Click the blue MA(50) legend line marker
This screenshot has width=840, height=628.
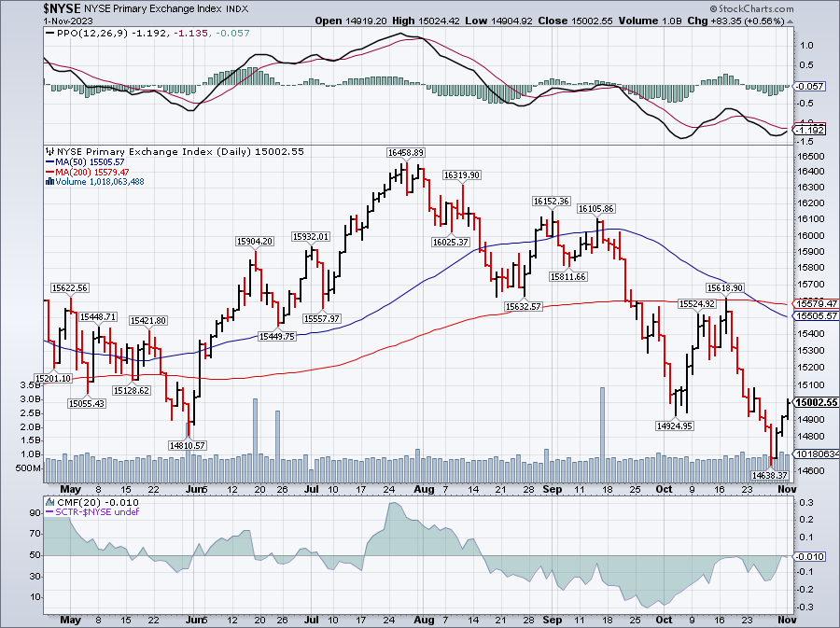click(50, 161)
